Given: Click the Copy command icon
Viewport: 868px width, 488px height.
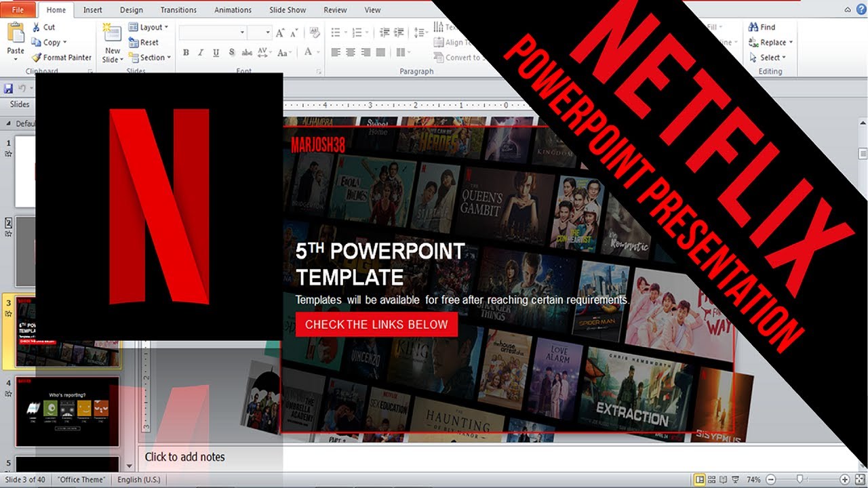Looking at the screenshot, I should tap(36, 42).
